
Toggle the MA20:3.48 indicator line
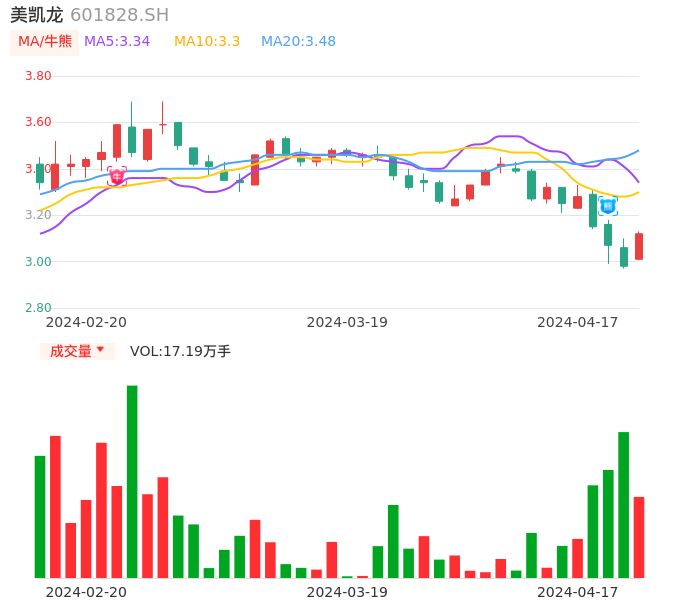click(x=298, y=41)
